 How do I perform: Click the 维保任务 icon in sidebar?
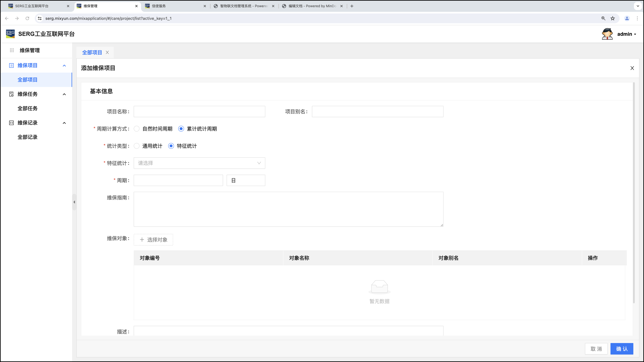click(11, 94)
